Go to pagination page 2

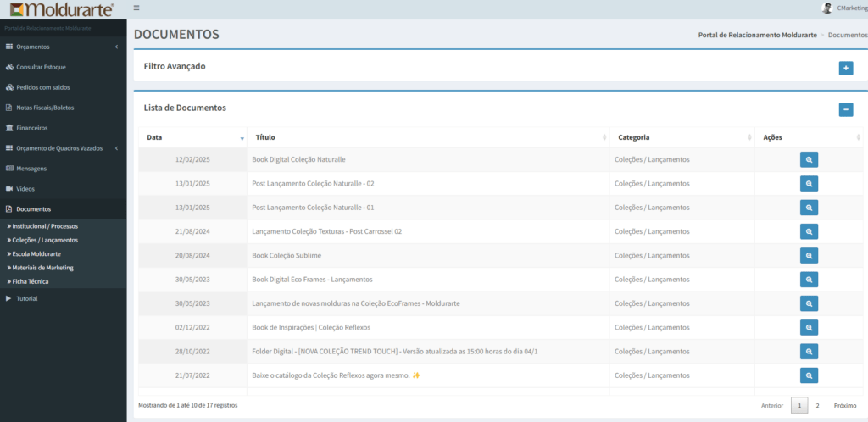(x=817, y=405)
